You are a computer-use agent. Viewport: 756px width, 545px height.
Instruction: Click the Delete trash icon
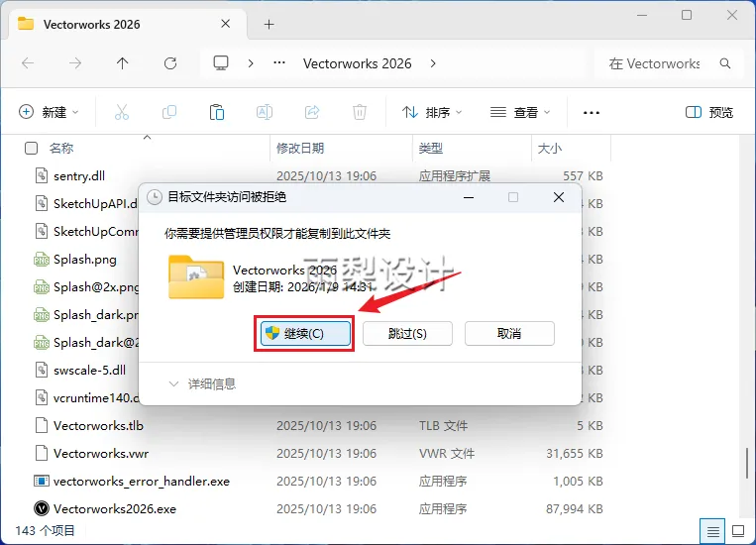[360, 112]
